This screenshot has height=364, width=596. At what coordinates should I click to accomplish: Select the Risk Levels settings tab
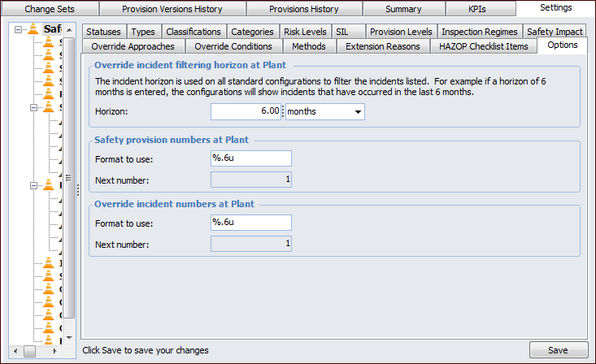point(305,32)
